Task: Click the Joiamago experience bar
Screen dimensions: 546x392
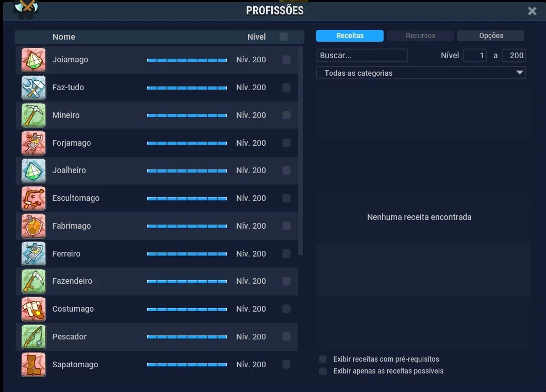Action: [187, 60]
